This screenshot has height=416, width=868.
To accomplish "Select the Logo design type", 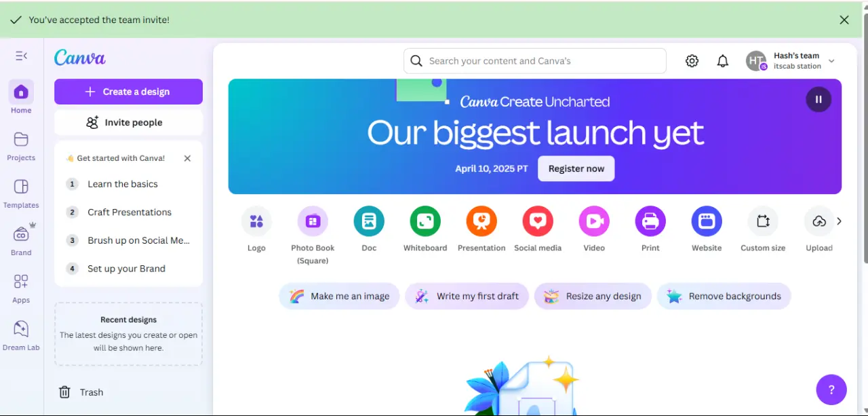I will coord(256,229).
